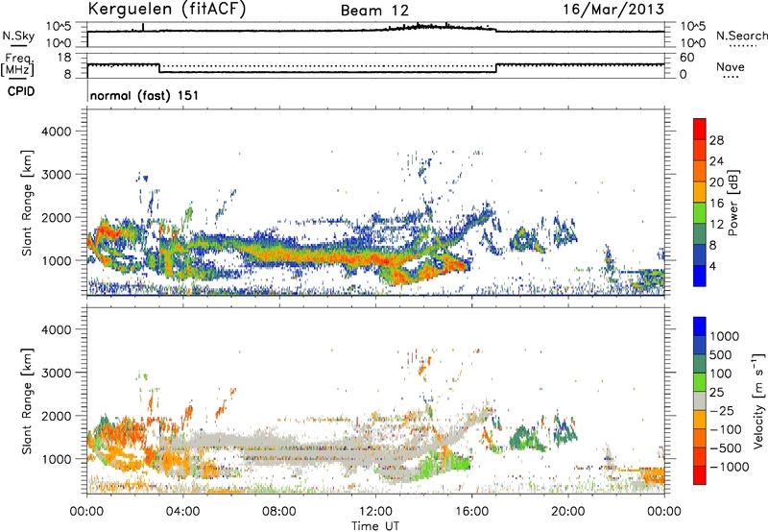Screen dimensions: 768x532
Task: Click the 'CPID' label
Action: 21,91
